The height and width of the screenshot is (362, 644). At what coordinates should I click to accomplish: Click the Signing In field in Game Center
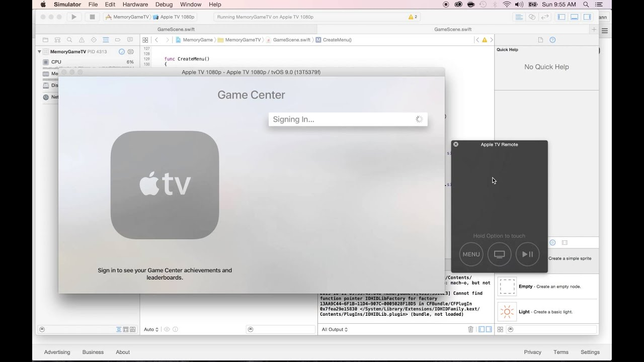(x=348, y=119)
